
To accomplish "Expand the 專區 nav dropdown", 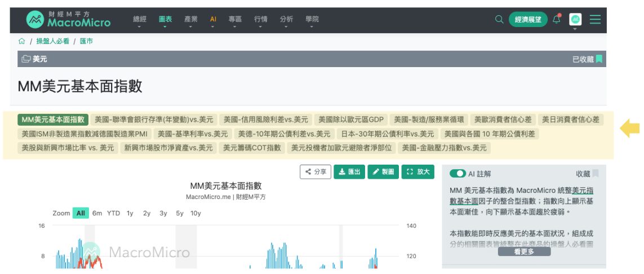I will [235, 19].
